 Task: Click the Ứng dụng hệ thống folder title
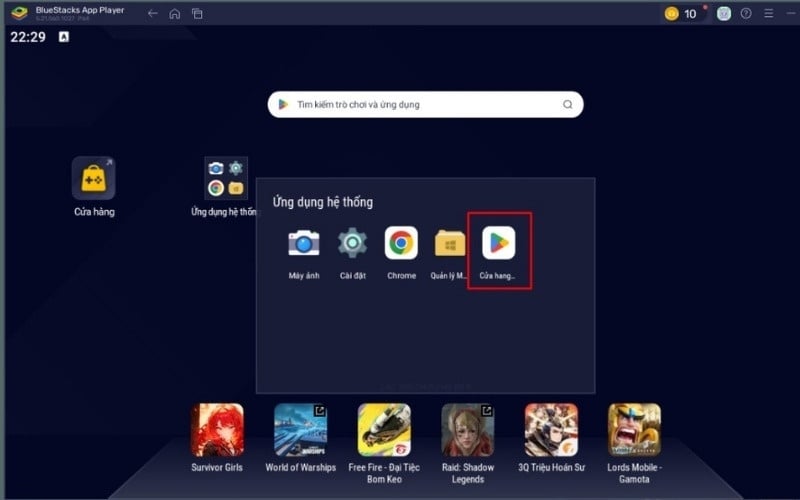(322, 202)
